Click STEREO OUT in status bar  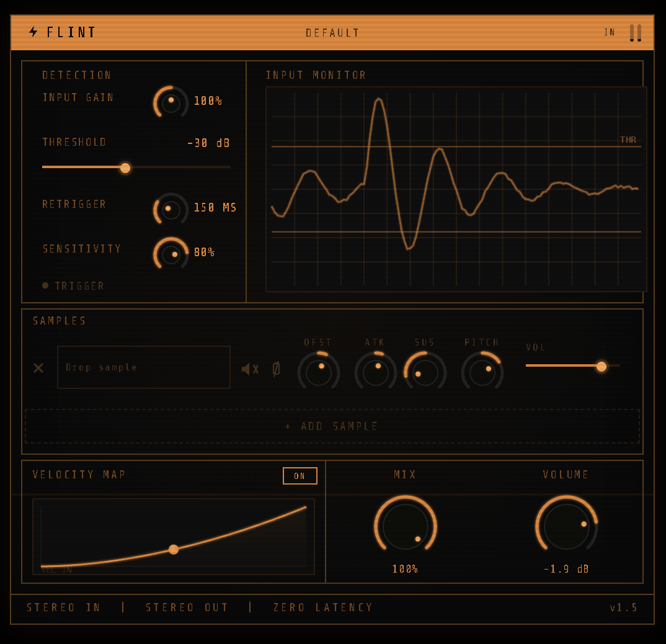(187, 607)
